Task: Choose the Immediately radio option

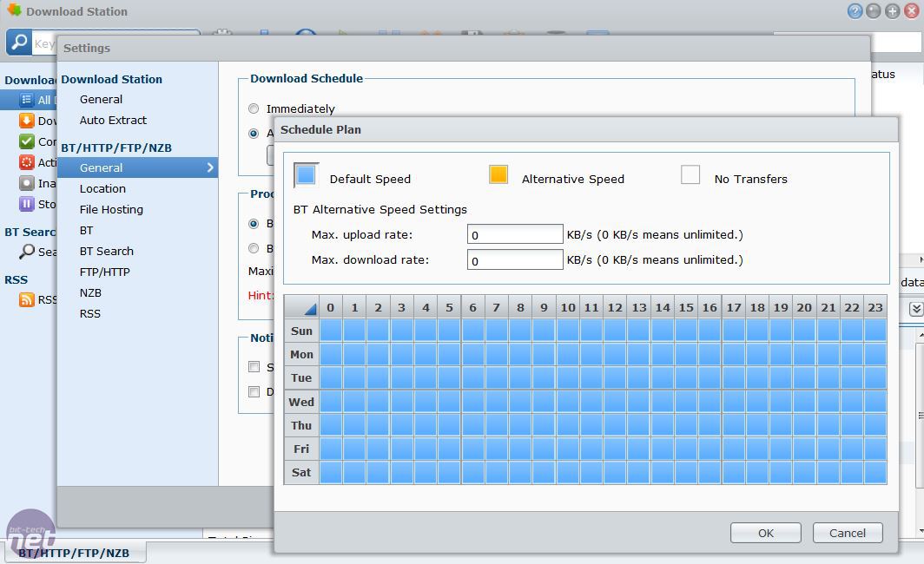Action: 254,108
